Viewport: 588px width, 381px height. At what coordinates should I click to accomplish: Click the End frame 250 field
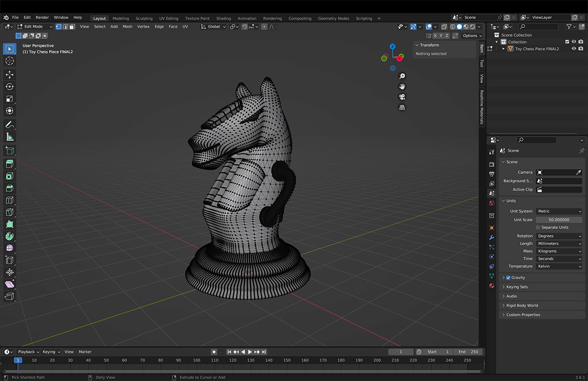pos(468,352)
